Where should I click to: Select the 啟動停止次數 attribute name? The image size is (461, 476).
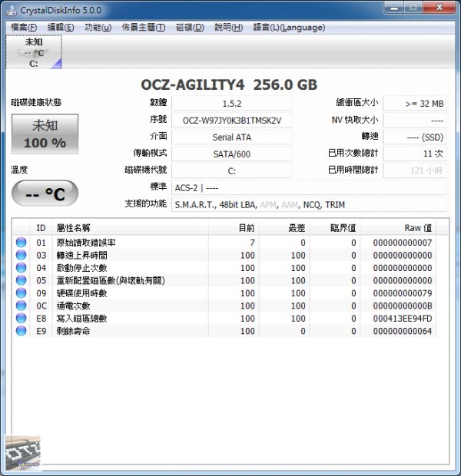[x=81, y=268]
